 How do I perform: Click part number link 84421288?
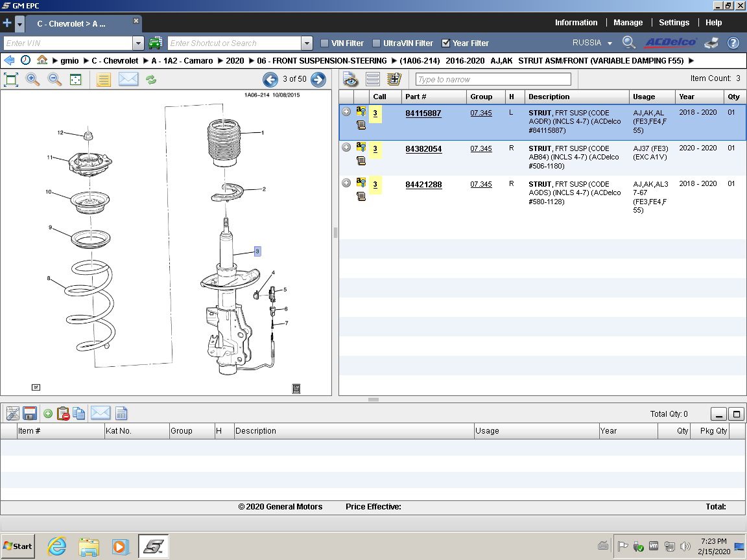click(423, 185)
